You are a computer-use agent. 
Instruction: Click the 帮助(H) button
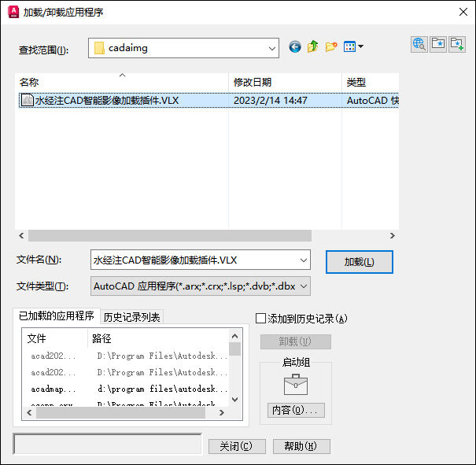(x=301, y=446)
